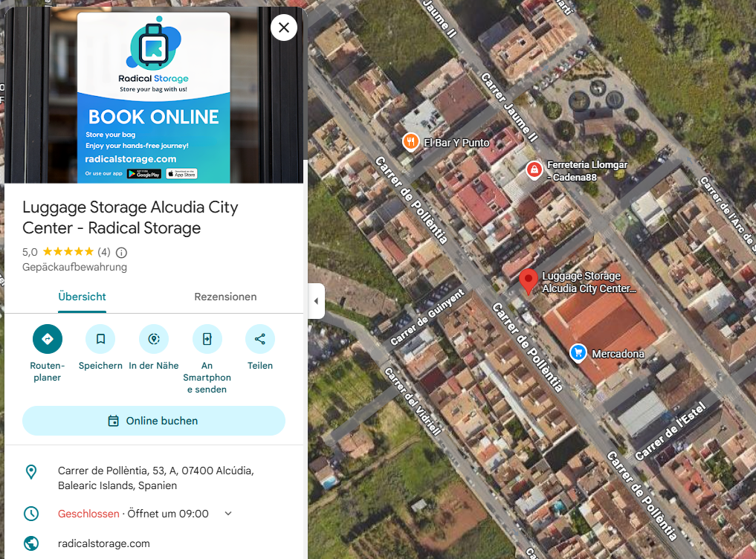Screen dimensions: 756x559
Task: Click Ferreteria Llomgar store marker
Action: point(534,170)
